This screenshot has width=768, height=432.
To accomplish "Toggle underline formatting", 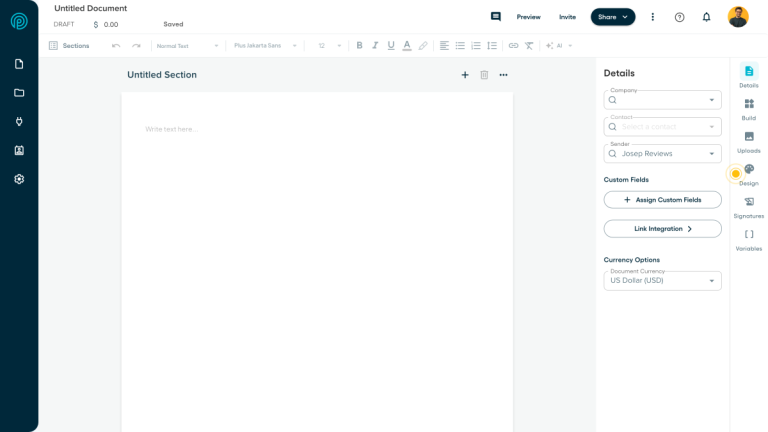I will point(391,46).
